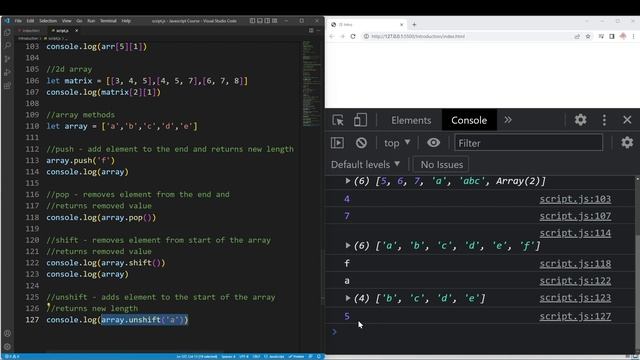Close the DevTools panel

(x=627, y=120)
